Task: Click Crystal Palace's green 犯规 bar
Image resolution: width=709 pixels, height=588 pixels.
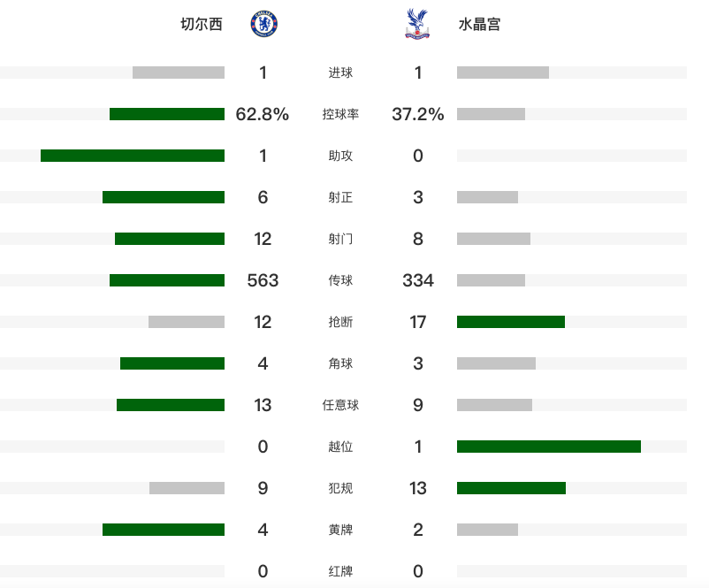Action: (x=511, y=488)
